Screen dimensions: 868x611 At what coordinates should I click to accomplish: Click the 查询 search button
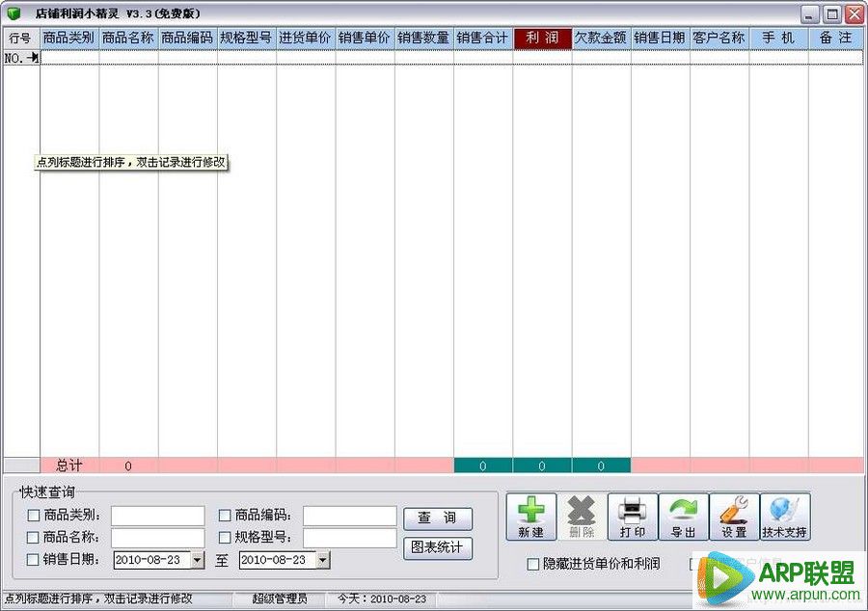click(x=439, y=518)
